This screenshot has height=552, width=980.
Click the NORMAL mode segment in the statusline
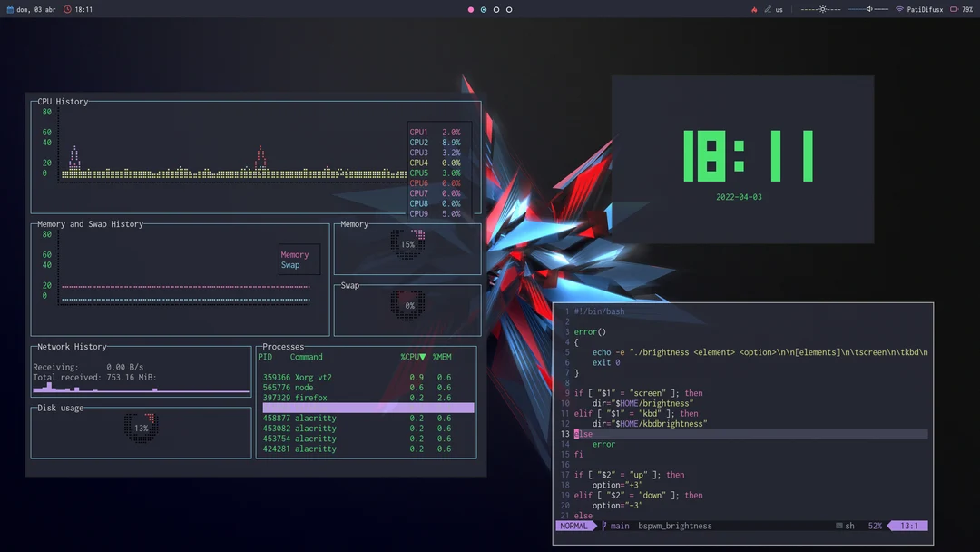(573, 526)
